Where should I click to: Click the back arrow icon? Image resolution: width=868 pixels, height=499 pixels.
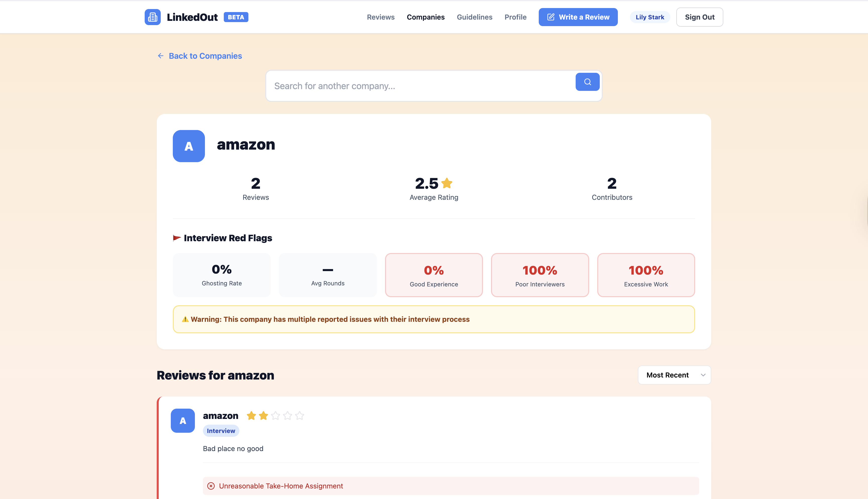click(x=160, y=56)
